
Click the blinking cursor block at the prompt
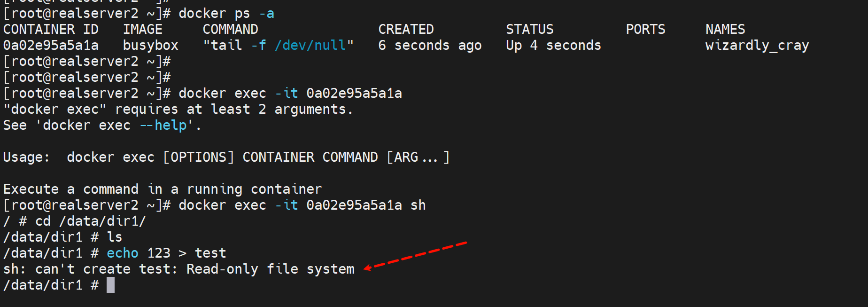tap(110, 285)
